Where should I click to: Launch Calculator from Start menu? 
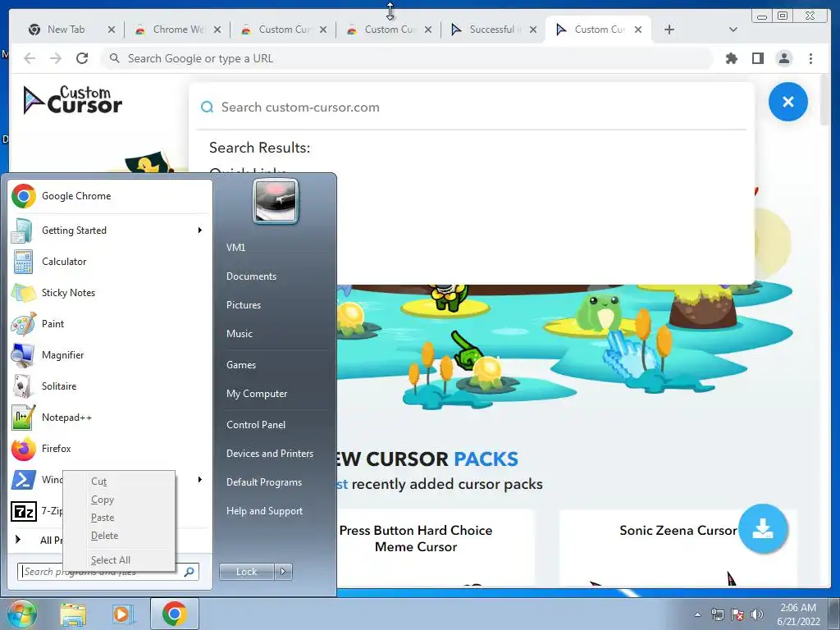coord(111,262)
